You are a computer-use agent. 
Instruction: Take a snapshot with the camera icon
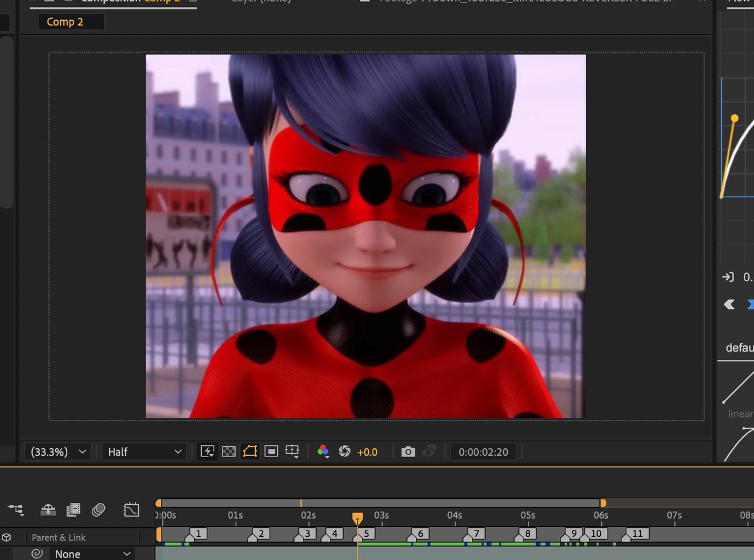[408, 451]
